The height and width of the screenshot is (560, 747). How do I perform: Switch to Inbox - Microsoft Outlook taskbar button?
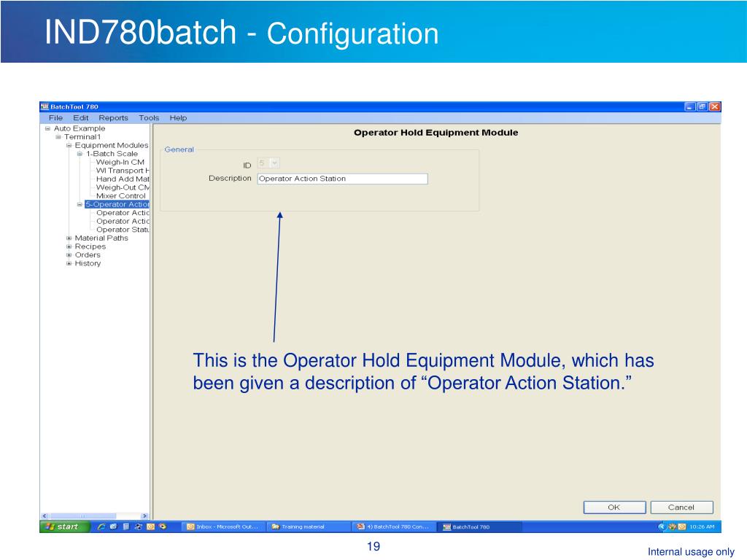[223, 526]
